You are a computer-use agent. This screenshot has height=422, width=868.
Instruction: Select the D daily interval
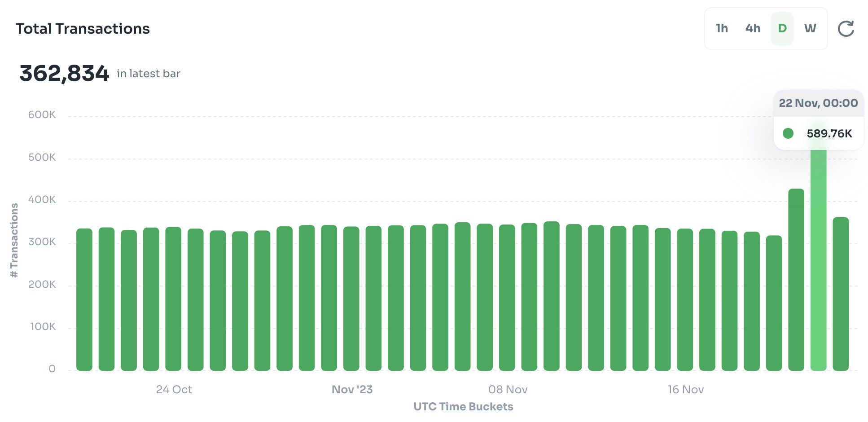782,29
